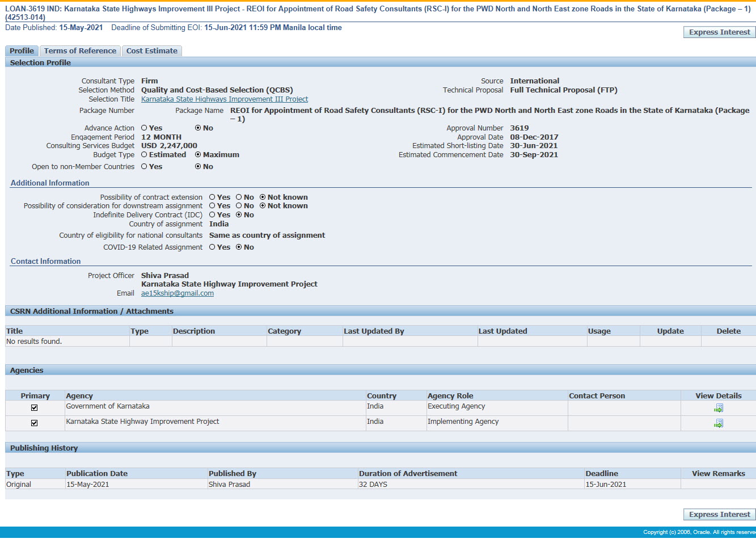Select Yes for downstream assignment consideration
This screenshot has height=547, width=756.
(x=212, y=206)
